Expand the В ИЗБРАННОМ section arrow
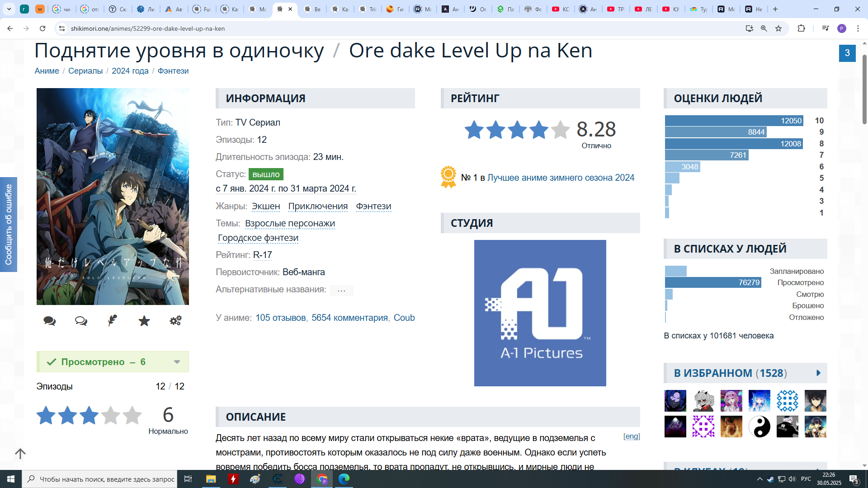The width and height of the screenshot is (868, 488). [818, 373]
